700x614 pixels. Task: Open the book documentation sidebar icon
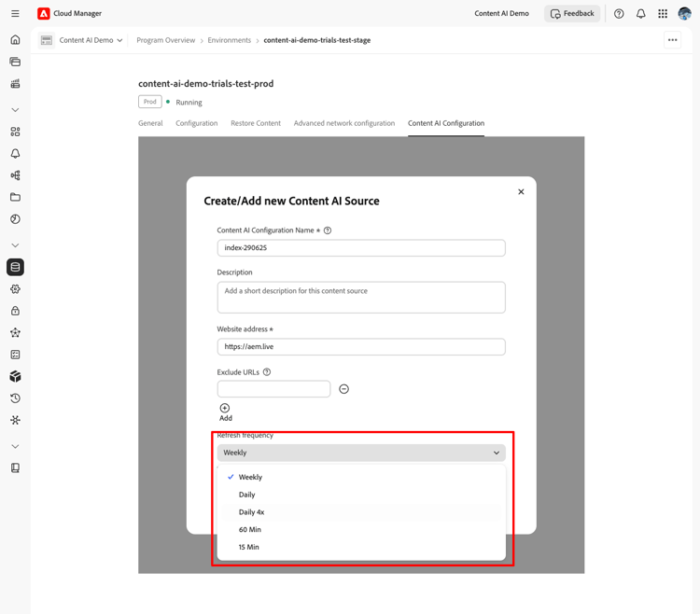15,468
